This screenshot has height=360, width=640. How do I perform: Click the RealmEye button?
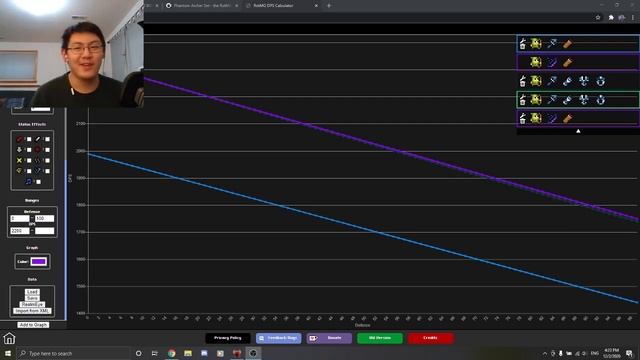pos(32,304)
